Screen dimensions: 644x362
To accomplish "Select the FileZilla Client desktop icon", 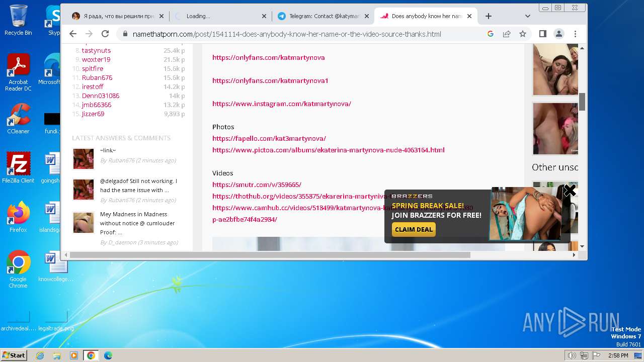I will [18, 168].
